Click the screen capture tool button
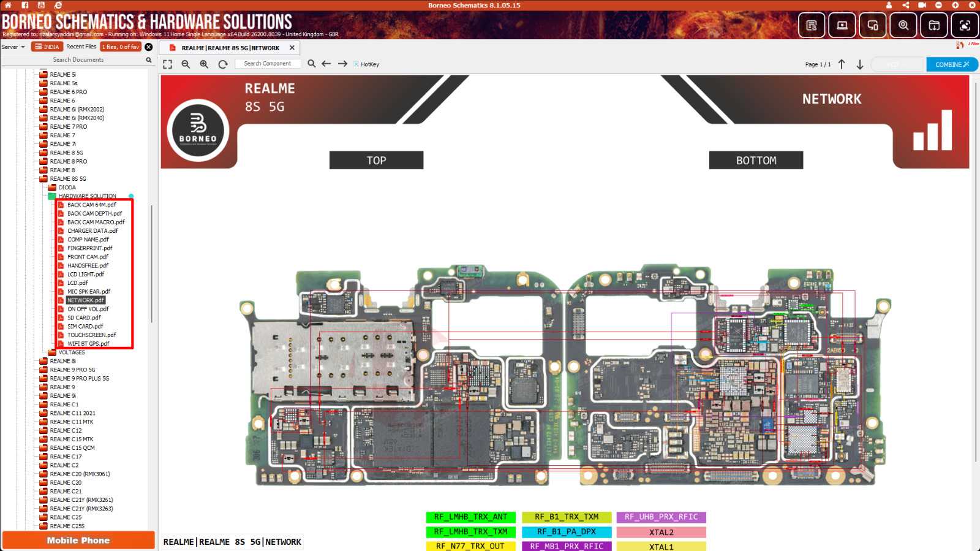Viewport: 980px width, 551px height. point(965,25)
